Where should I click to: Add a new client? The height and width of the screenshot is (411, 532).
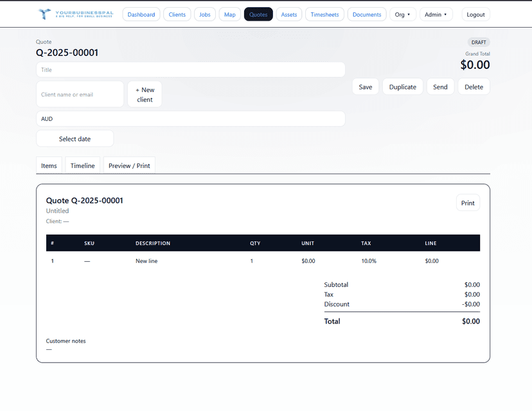click(x=145, y=95)
